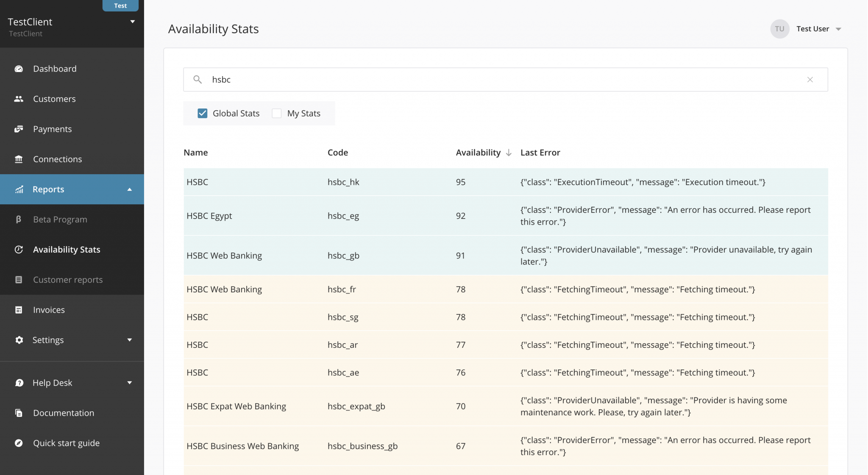This screenshot has height=475, width=868.
Task: Open the Customer reports menu item
Action: tap(68, 279)
